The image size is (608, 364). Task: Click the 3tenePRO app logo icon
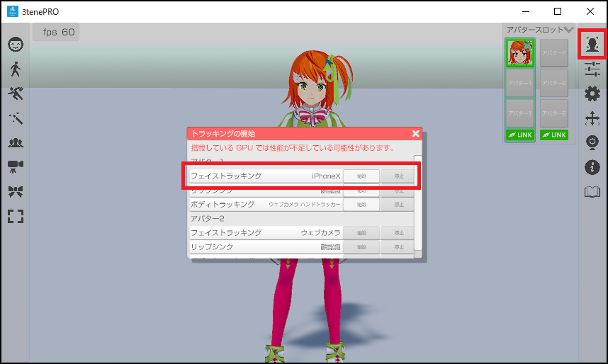tap(13, 11)
